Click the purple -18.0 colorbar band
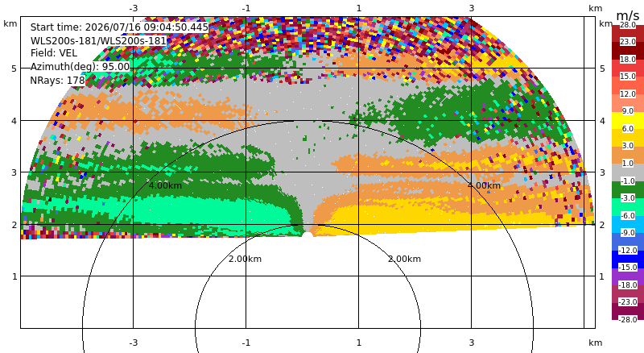 point(628,276)
